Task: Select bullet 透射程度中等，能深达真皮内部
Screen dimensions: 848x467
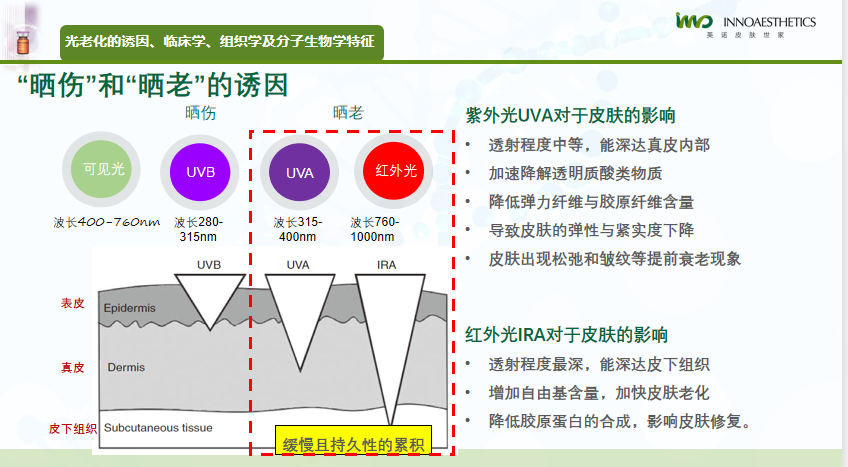Action: (599, 145)
